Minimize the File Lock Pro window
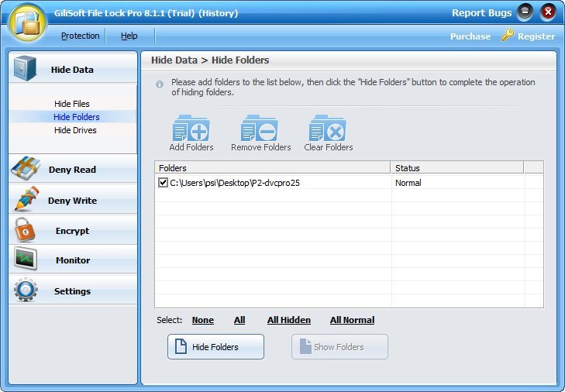The height and width of the screenshot is (392, 565). (x=525, y=12)
